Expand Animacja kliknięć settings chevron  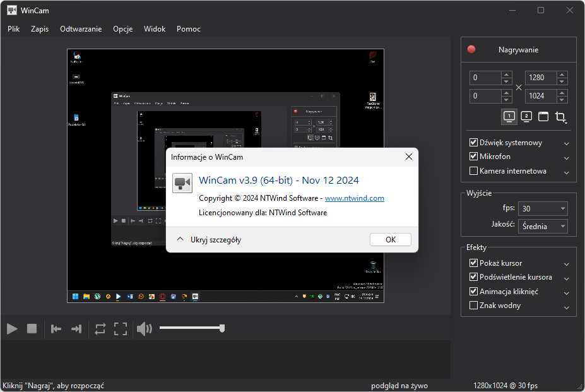[566, 293]
